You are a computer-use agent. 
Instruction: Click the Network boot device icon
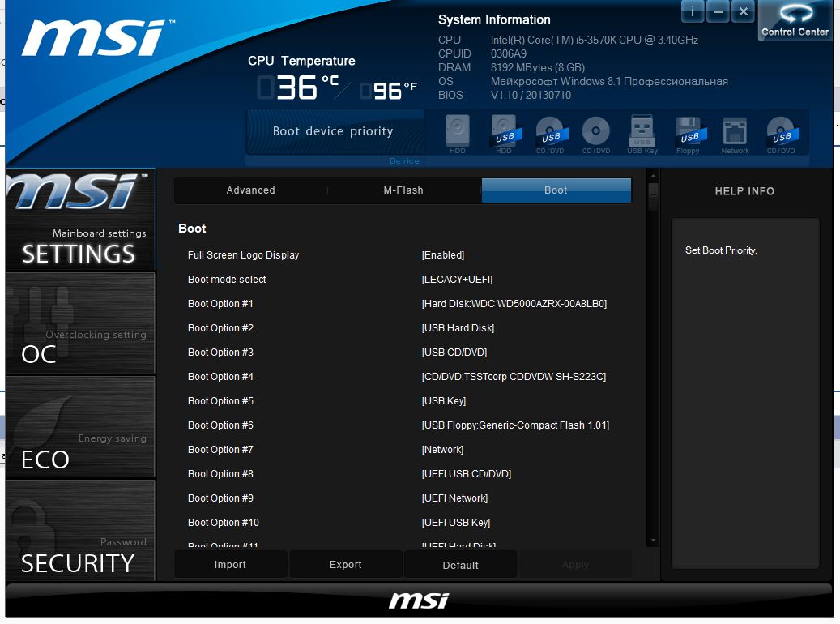coord(735,133)
